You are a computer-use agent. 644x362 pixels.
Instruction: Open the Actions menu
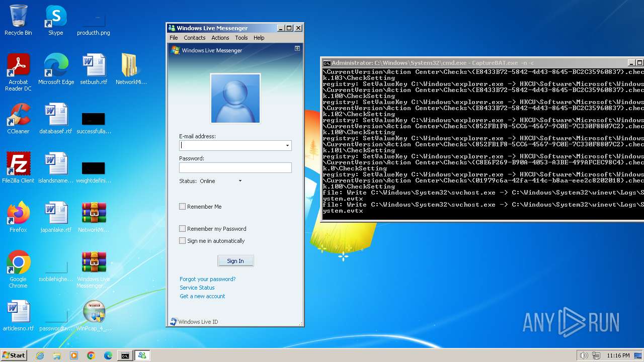220,38
